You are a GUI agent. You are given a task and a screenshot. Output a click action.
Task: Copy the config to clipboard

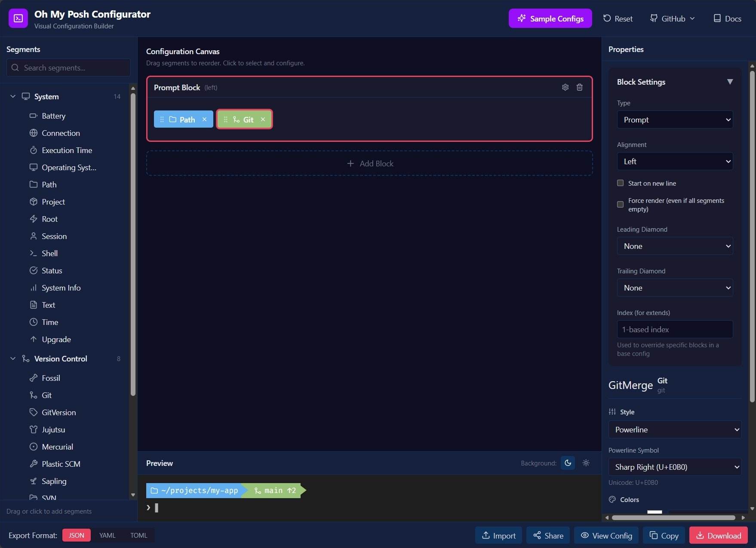(664, 536)
